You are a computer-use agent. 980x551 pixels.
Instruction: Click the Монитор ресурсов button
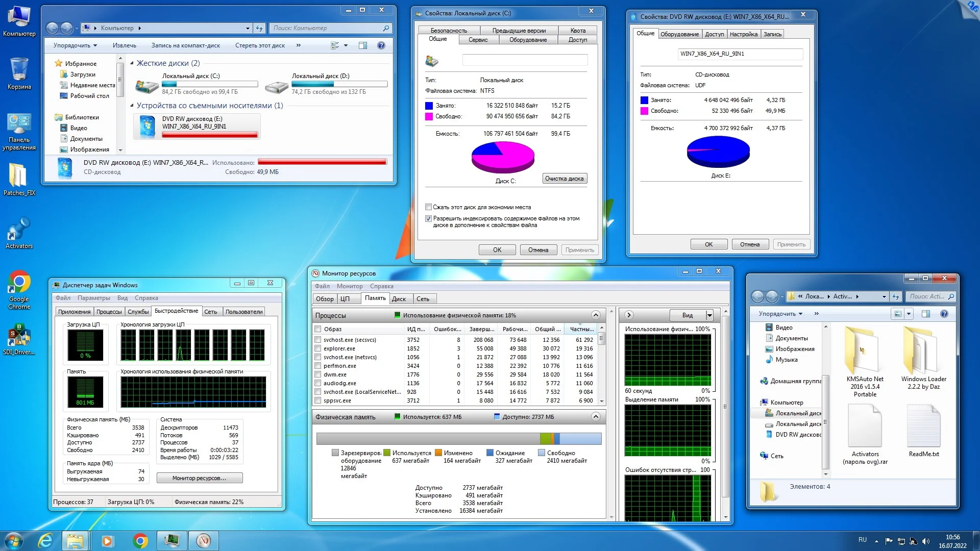coord(199,478)
